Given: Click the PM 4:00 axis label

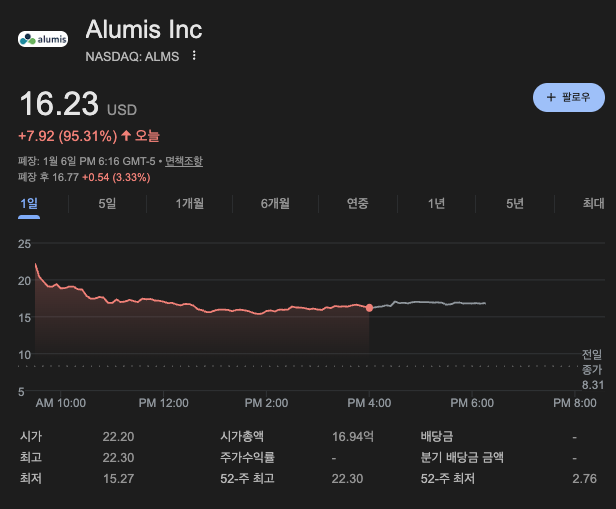Looking at the screenshot, I should click(369, 403).
